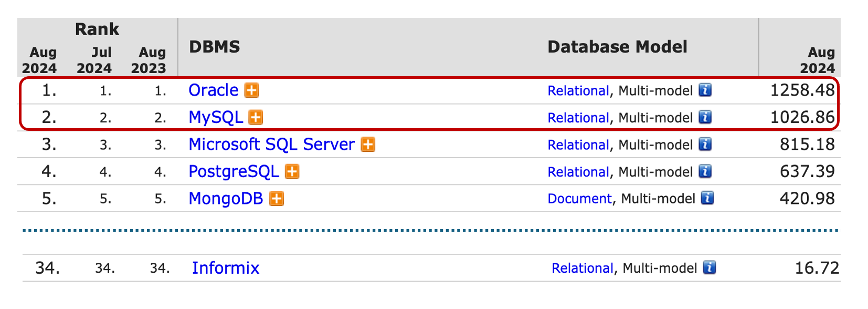Open the Informix link
This screenshot has width=868, height=309.
[226, 268]
